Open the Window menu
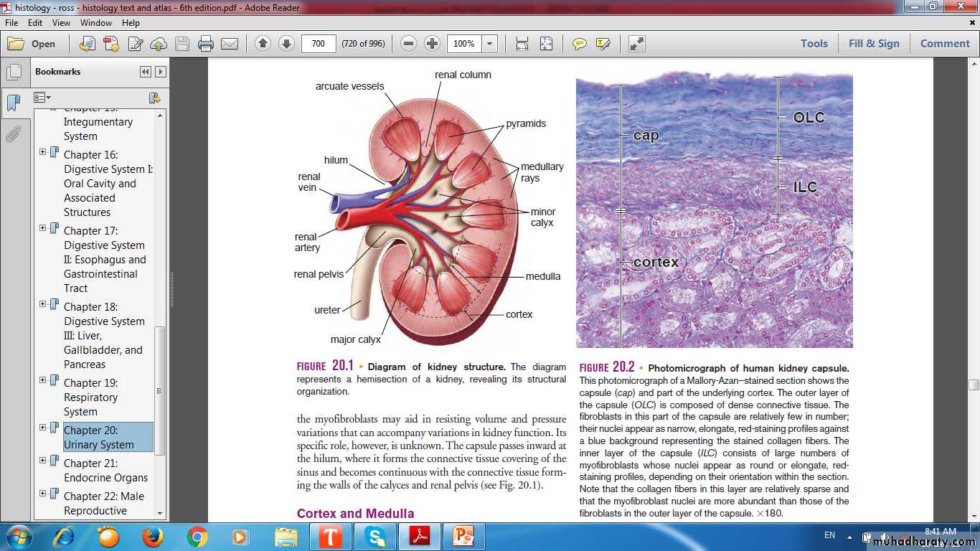Image resolution: width=980 pixels, height=551 pixels. [x=96, y=23]
